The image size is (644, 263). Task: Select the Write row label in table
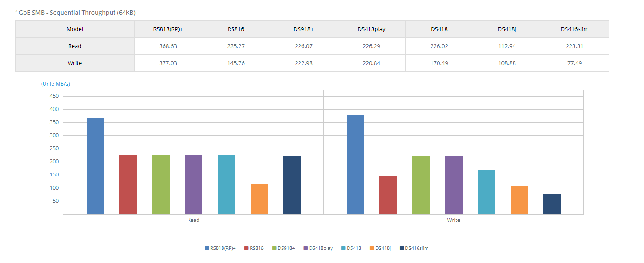pyautogui.click(x=75, y=63)
